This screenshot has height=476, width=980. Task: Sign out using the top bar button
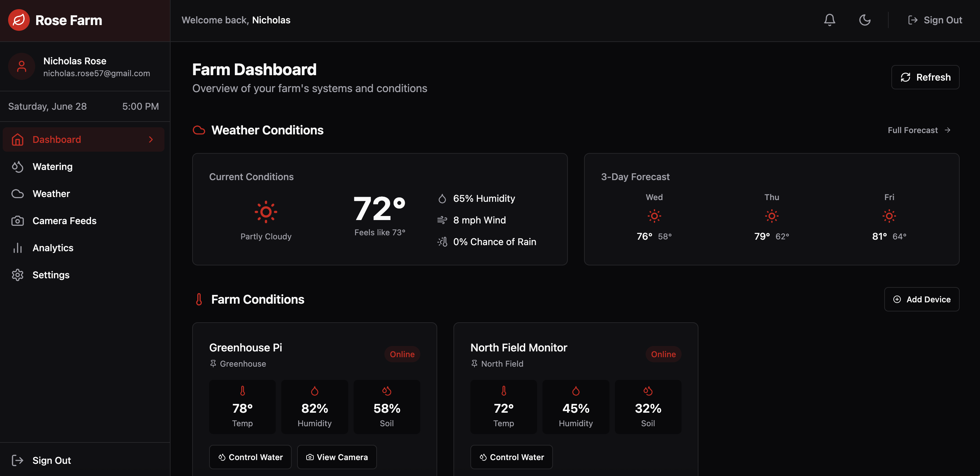tap(935, 20)
